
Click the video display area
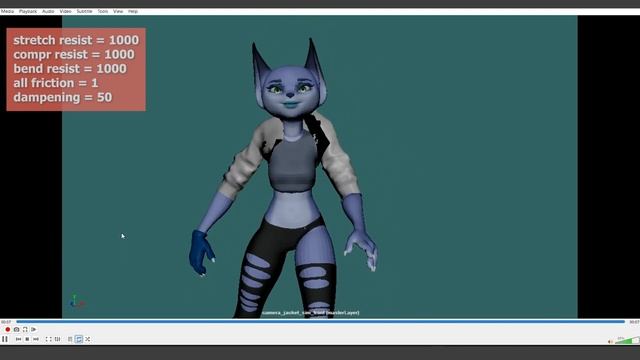coord(320,167)
